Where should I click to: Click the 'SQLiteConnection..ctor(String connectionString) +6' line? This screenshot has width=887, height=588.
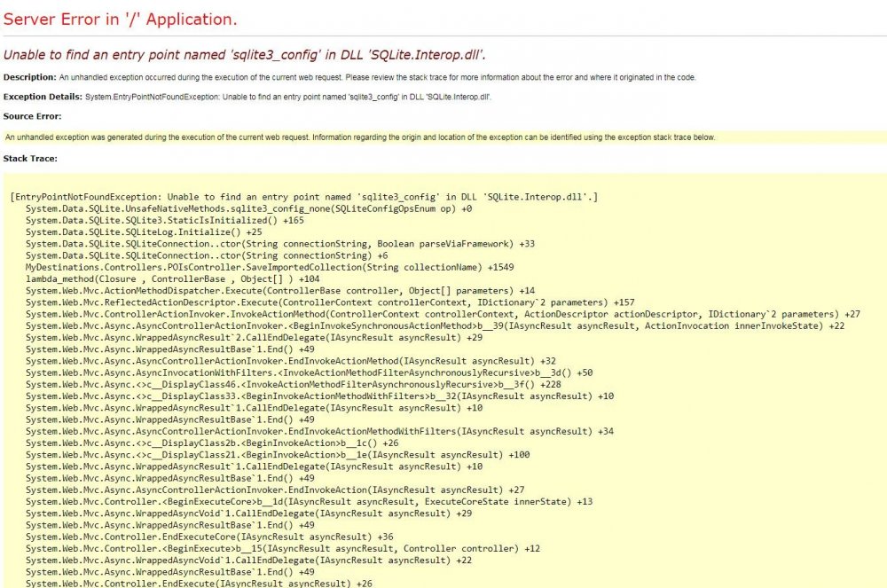tap(207, 255)
